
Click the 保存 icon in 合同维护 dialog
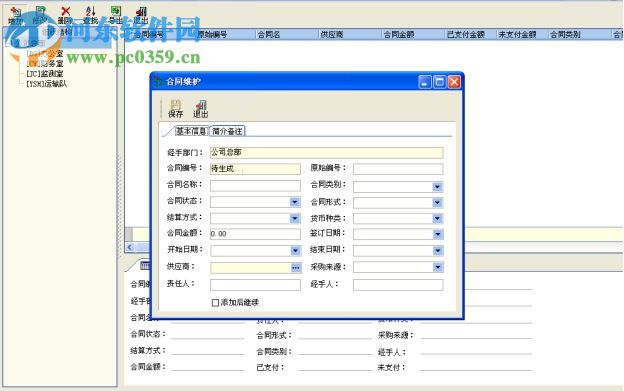point(176,109)
